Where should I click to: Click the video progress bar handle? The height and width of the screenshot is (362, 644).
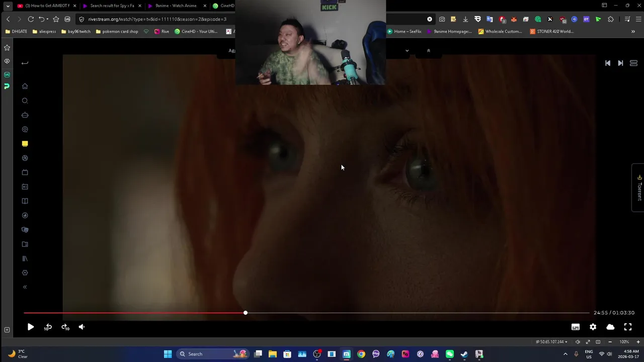246,313
